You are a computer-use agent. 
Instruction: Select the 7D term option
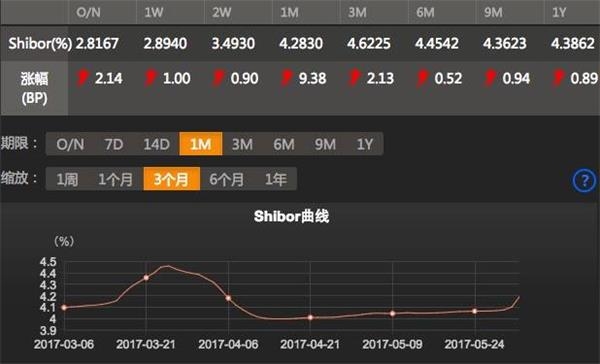coord(114,144)
